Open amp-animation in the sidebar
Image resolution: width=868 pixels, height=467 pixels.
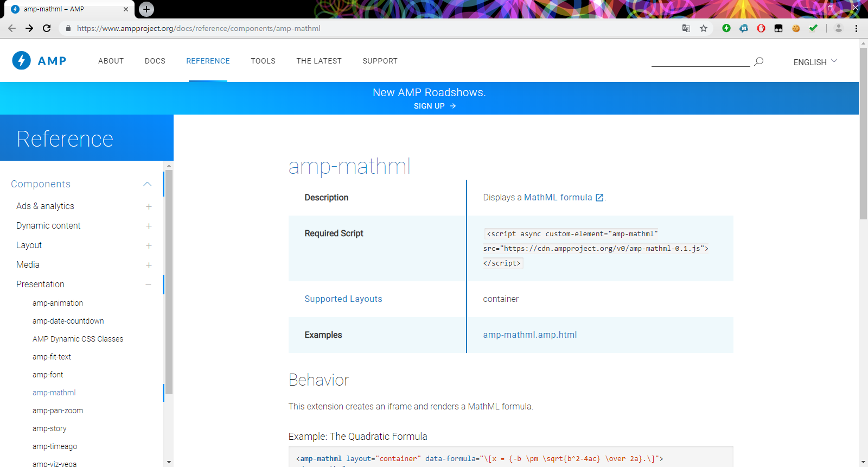click(x=58, y=303)
